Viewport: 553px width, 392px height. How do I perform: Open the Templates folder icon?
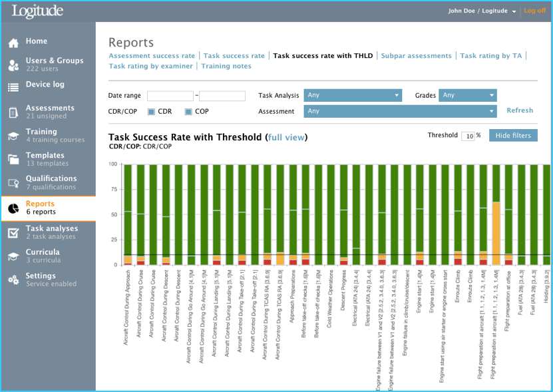point(13,160)
